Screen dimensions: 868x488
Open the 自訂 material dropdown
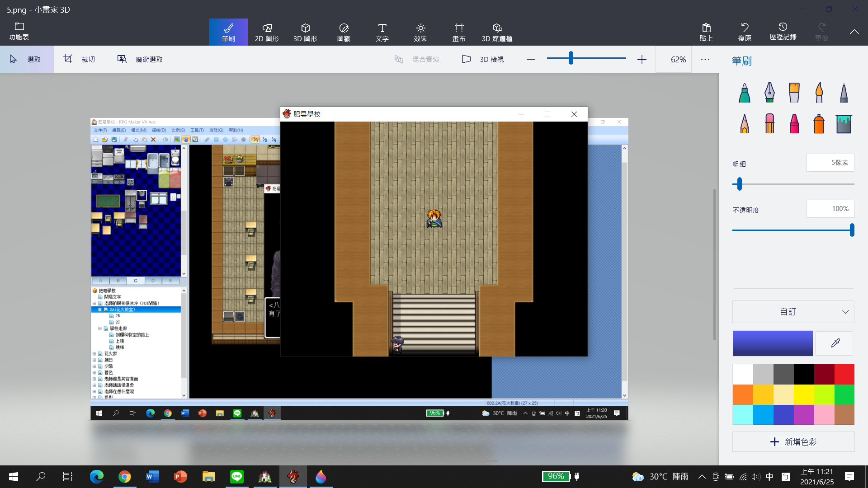pyautogui.click(x=793, y=312)
